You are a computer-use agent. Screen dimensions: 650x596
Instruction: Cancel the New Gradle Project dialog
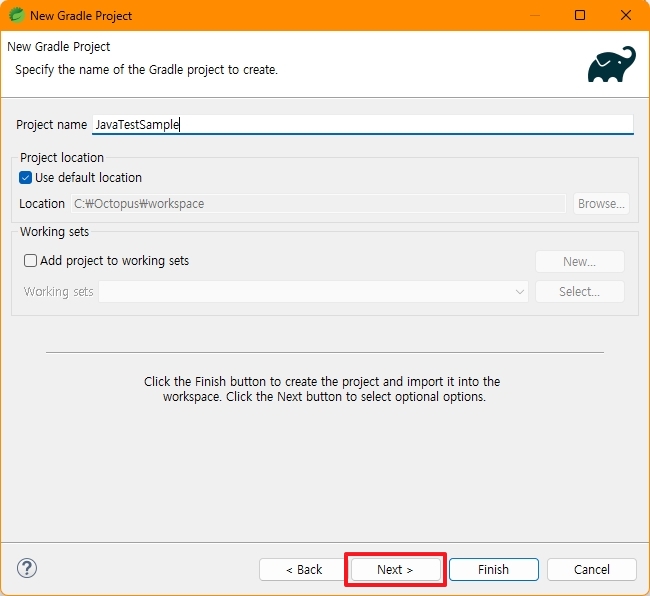click(x=592, y=569)
